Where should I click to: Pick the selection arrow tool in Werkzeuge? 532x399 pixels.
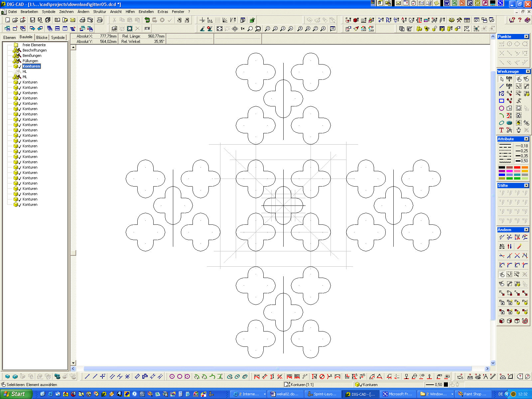pyautogui.click(x=501, y=79)
